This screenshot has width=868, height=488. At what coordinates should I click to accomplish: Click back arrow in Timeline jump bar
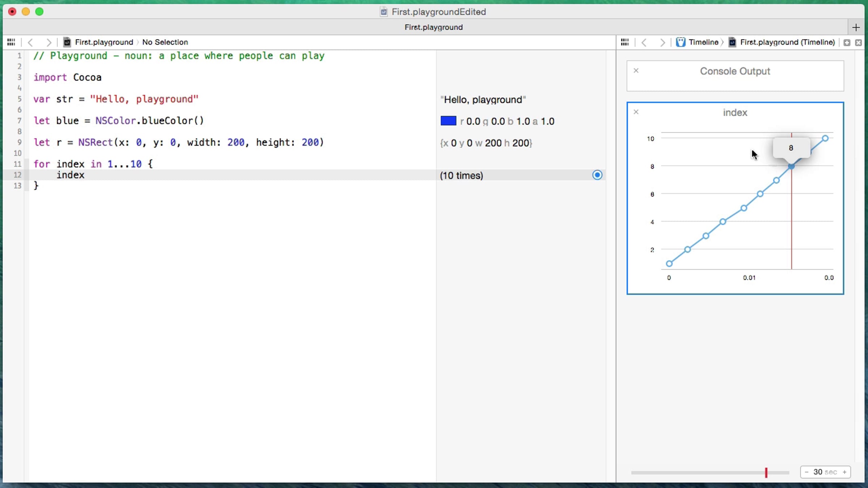pos(644,42)
